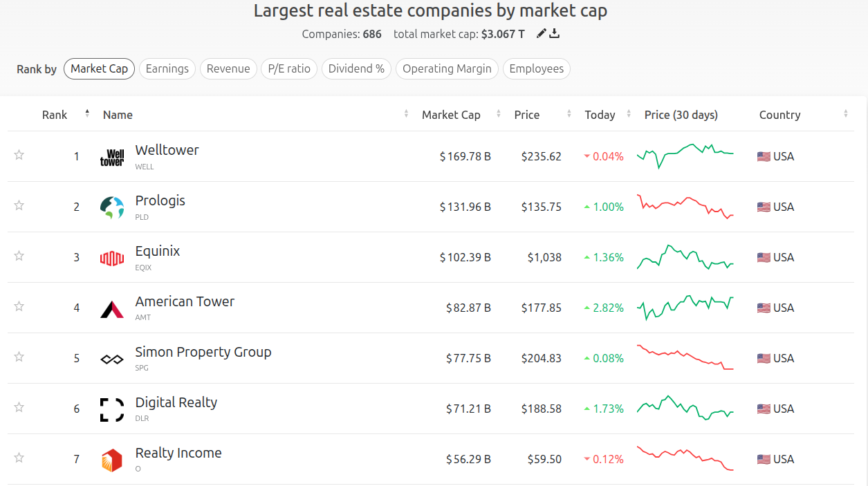The width and height of the screenshot is (868, 486).
Task: Sort table by Today column arrows
Action: pos(629,114)
